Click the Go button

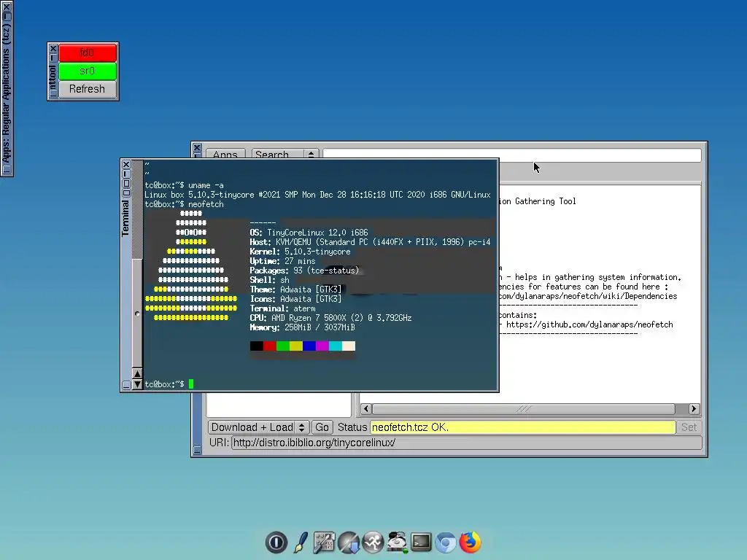322,427
